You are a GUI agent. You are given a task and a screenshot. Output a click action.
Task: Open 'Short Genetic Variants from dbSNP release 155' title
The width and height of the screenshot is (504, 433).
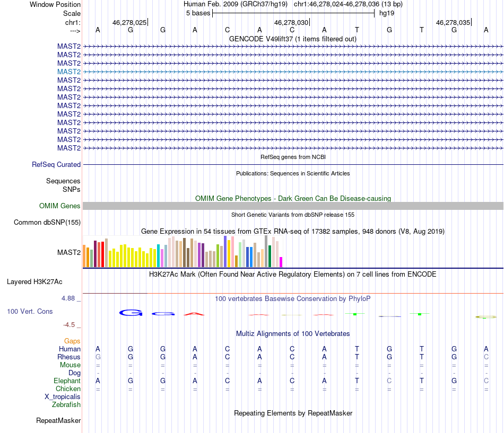click(293, 215)
